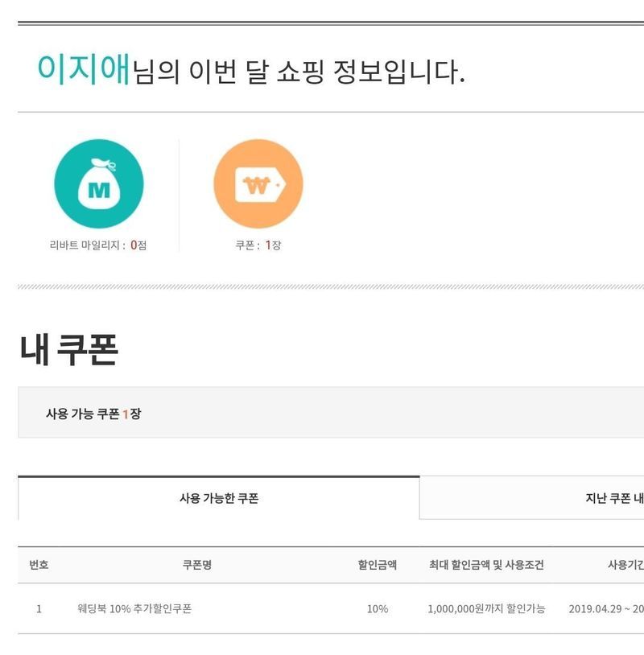
Task: Click the 10% discount amount cell
Action: 377,609
